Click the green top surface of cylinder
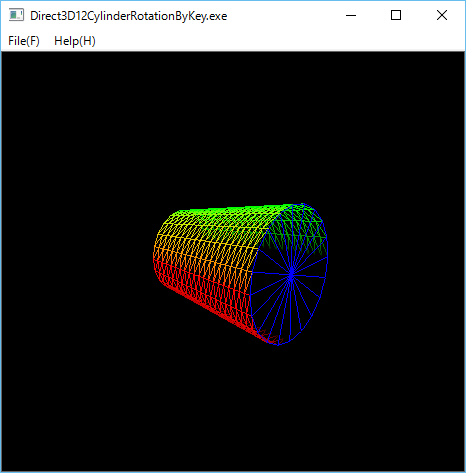The image size is (466, 473). point(230,213)
